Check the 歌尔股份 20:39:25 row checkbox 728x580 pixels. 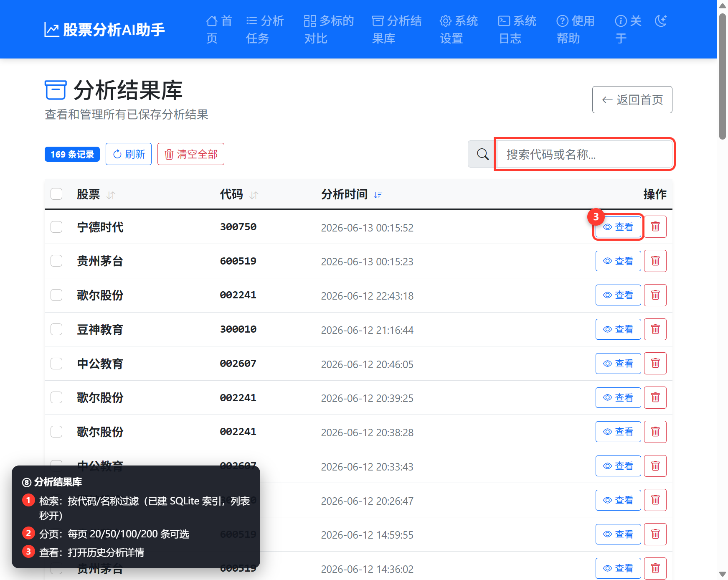[x=56, y=397]
